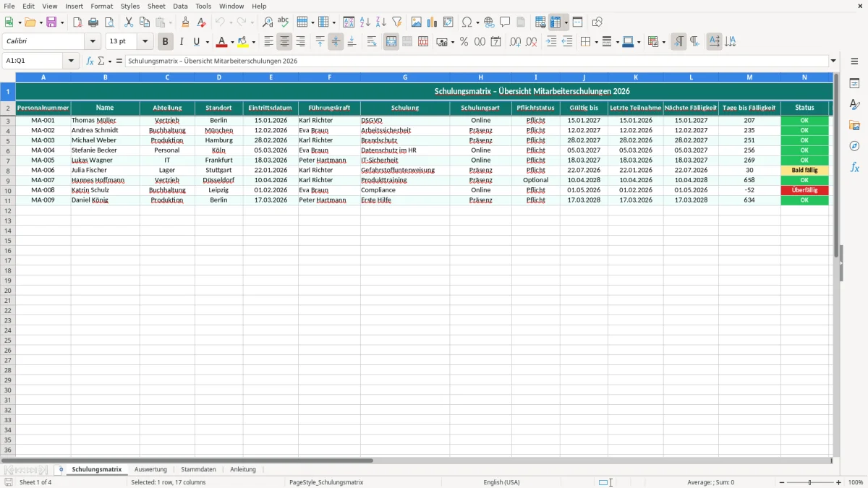Open Background Color dropdown arrow
This screenshot has width=868, height=488.
coord(253,42)
